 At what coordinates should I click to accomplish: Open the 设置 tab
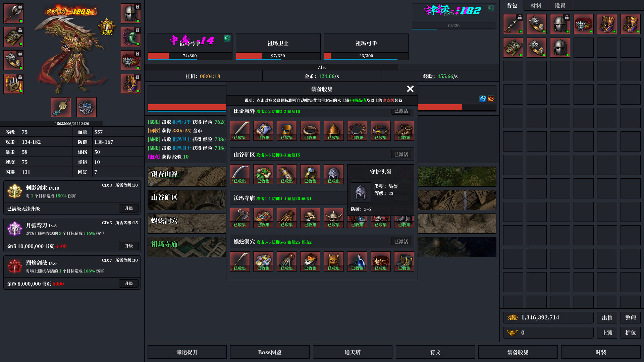coord(559,5)
